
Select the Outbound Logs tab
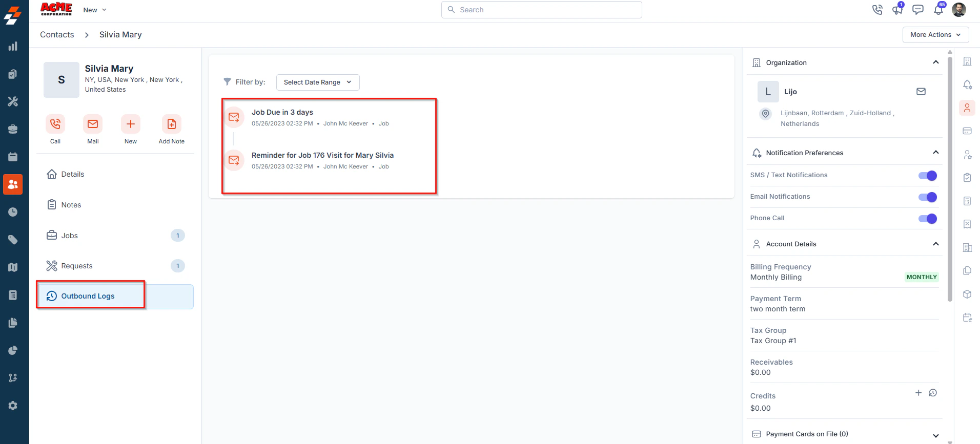click(x=115, y=297)
